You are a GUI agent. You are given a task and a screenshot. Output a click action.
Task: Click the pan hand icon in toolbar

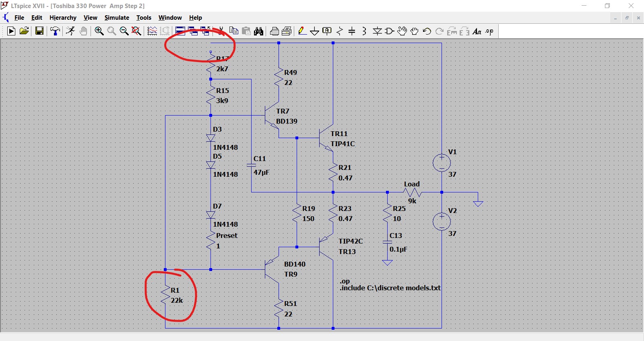(83, 31)
